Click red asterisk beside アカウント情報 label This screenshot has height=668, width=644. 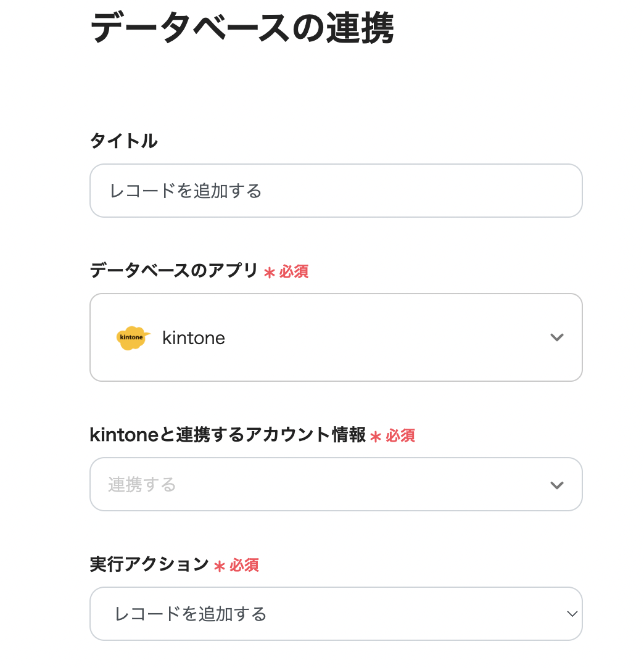coord(376,437)
